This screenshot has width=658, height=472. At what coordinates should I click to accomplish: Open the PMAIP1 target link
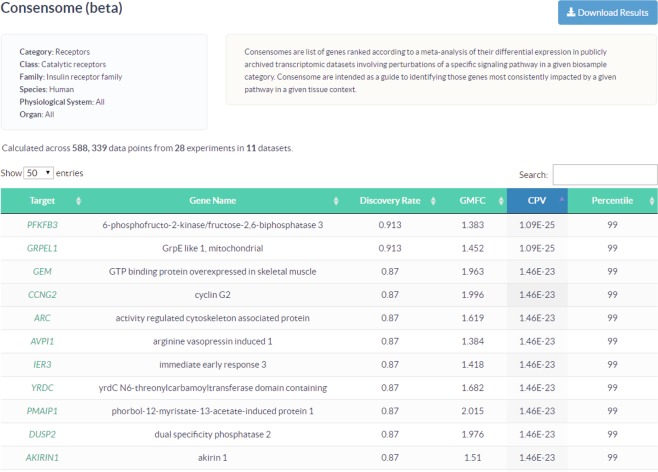click(x=42, y=411)
